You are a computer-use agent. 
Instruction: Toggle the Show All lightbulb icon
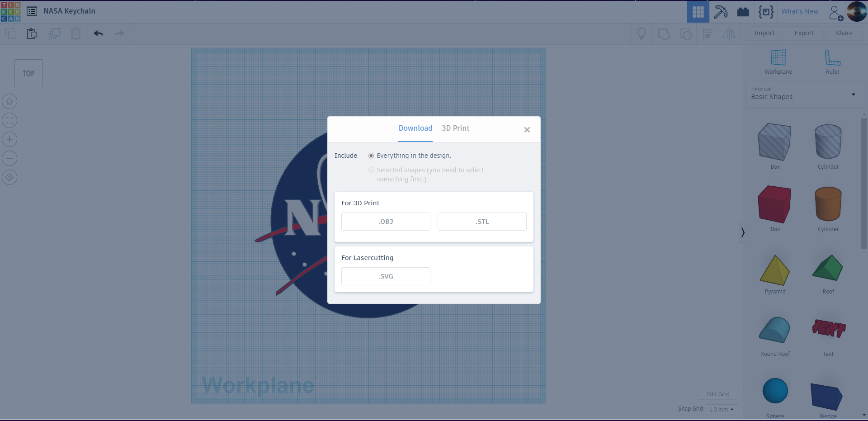[641, 33]
